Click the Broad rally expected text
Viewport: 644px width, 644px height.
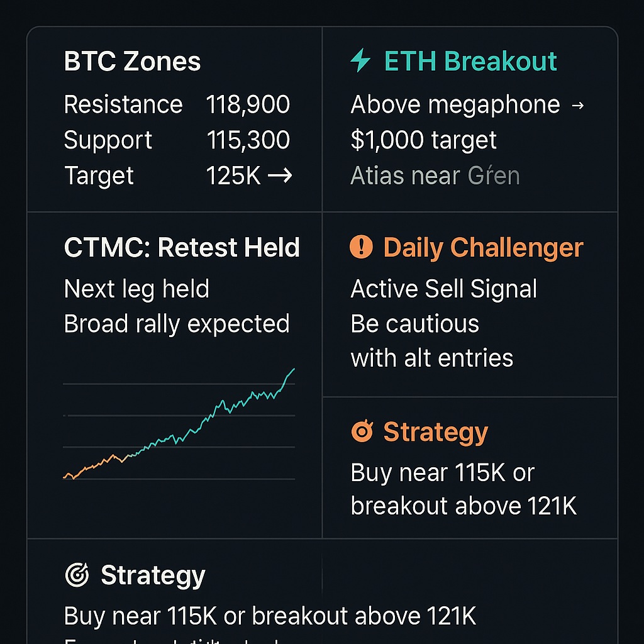coord(177,324)
